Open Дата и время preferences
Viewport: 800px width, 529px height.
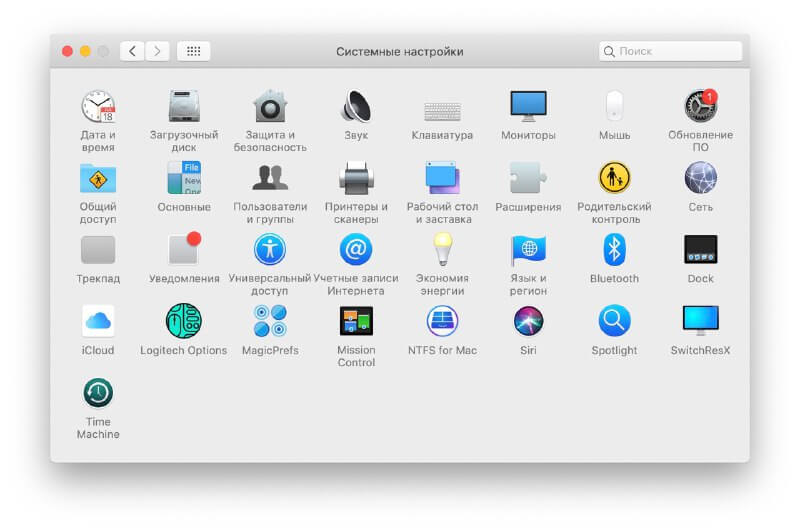[x=98, y=107]
